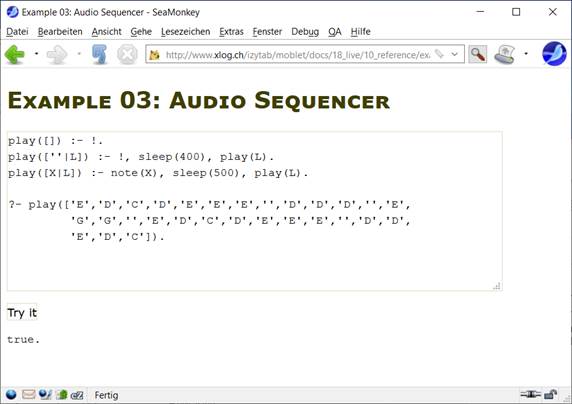Click the Try it button
This screenshot has height=404, width=572.
click(x=22, y=312)
